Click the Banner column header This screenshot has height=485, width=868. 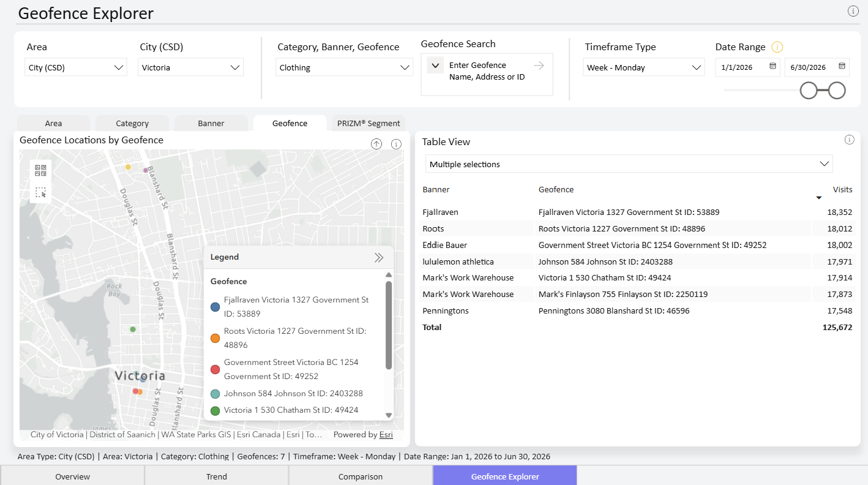tap(436, 189)
